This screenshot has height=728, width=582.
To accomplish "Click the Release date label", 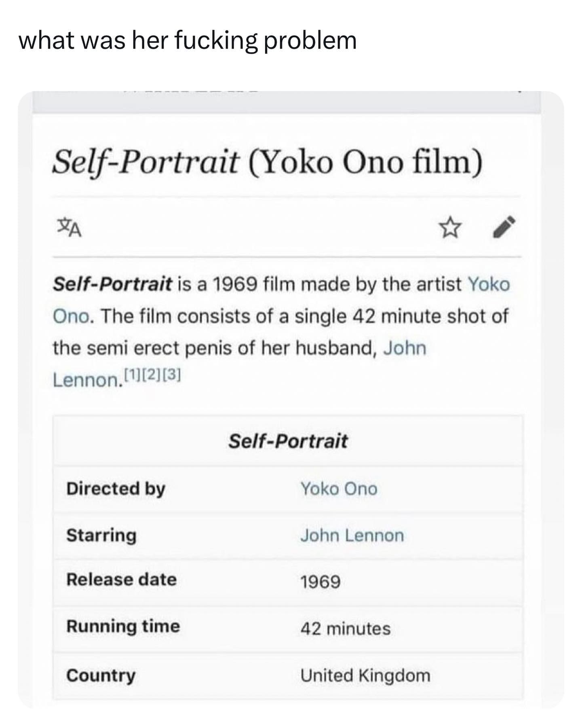I will click(x=121, y=580).
